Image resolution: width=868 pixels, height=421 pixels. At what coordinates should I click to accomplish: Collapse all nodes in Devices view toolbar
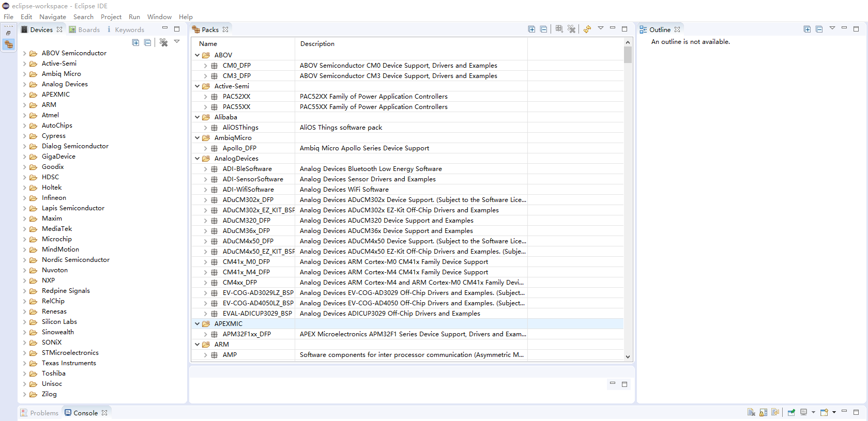pos(147,42)
